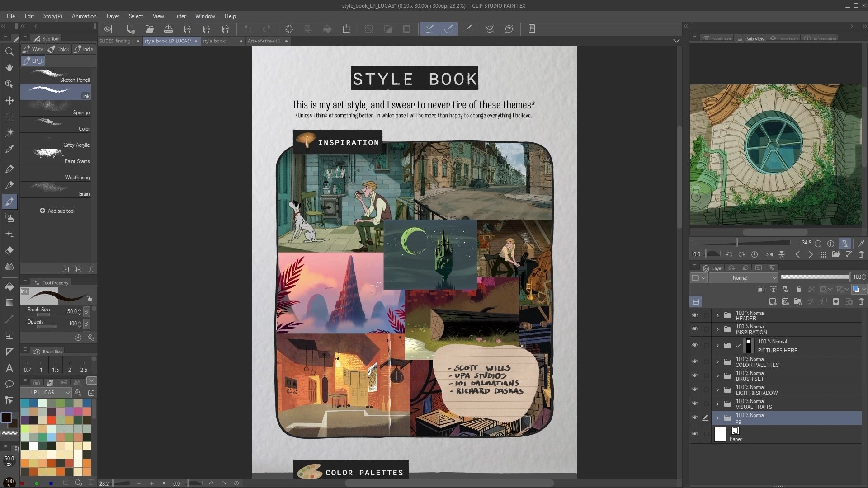Viewport: 868px width, 488px height.
Task: Hide the LIGHT & SHADOW layer folder
Action: click(x=695, y=390)
